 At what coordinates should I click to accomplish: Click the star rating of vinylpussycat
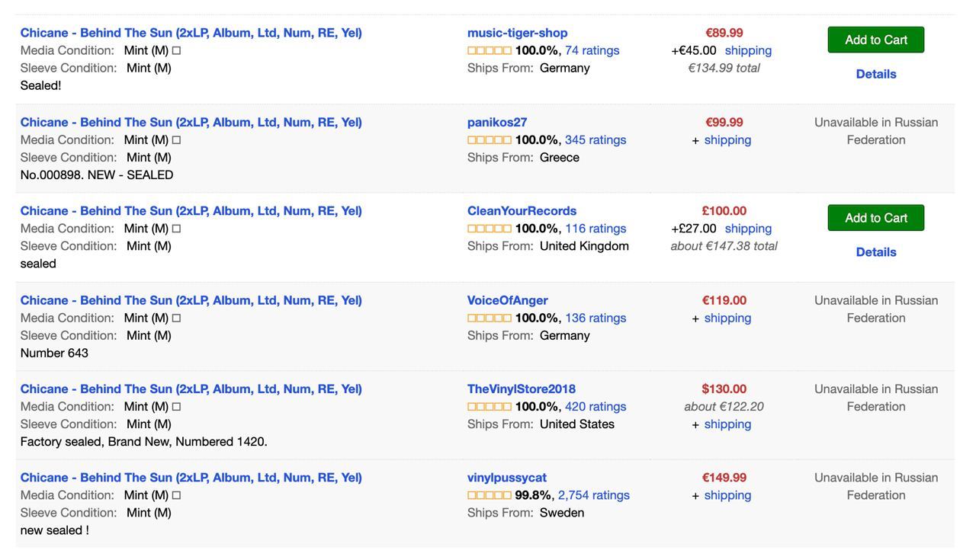point(490,495)
